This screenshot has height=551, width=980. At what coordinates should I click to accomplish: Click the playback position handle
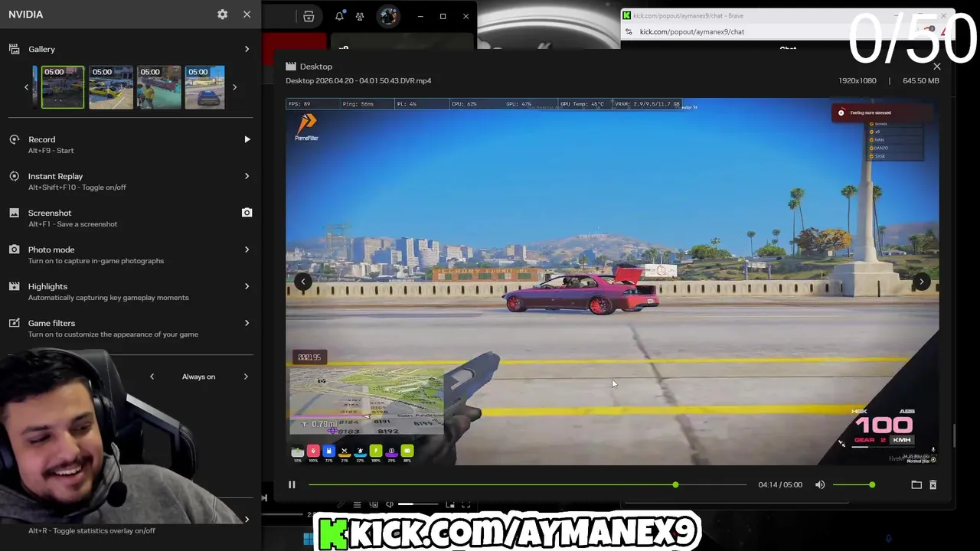tap(675, 484)
